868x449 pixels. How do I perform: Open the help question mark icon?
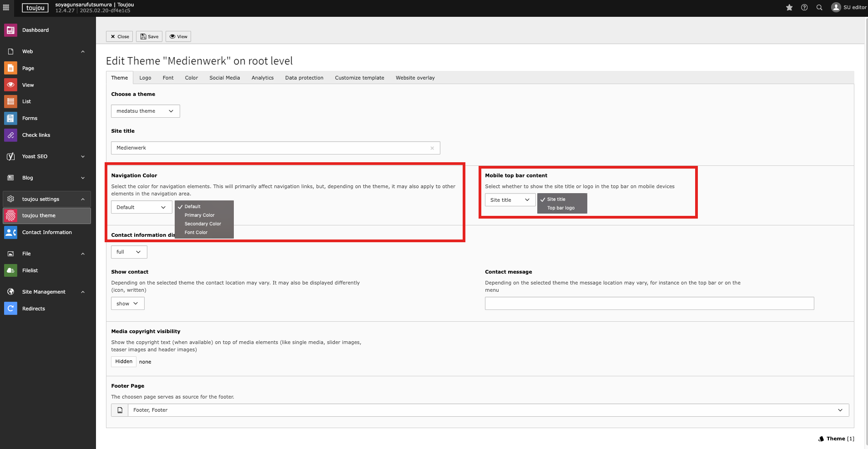(804, 7)
